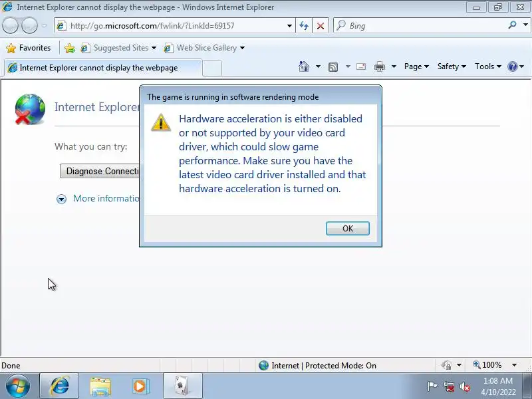The image size is (532, 399).
Task: Click the warning icon in the dialog
Action: pos(161,122)
